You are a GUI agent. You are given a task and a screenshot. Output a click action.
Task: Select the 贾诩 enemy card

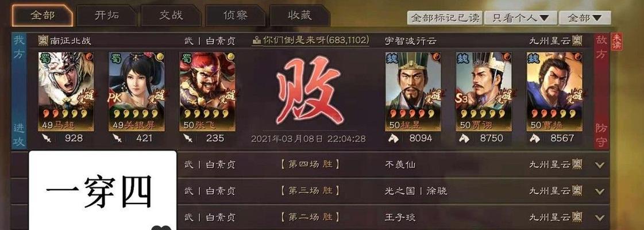click(484, 91)
